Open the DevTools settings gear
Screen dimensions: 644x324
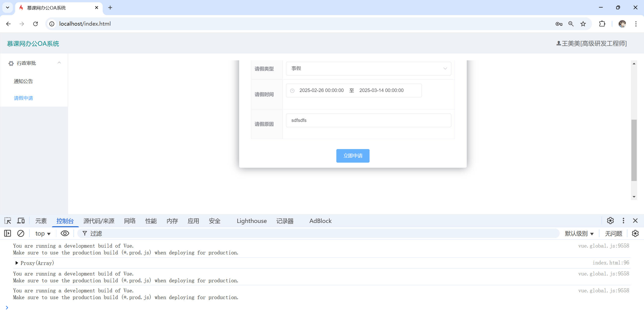610,221
